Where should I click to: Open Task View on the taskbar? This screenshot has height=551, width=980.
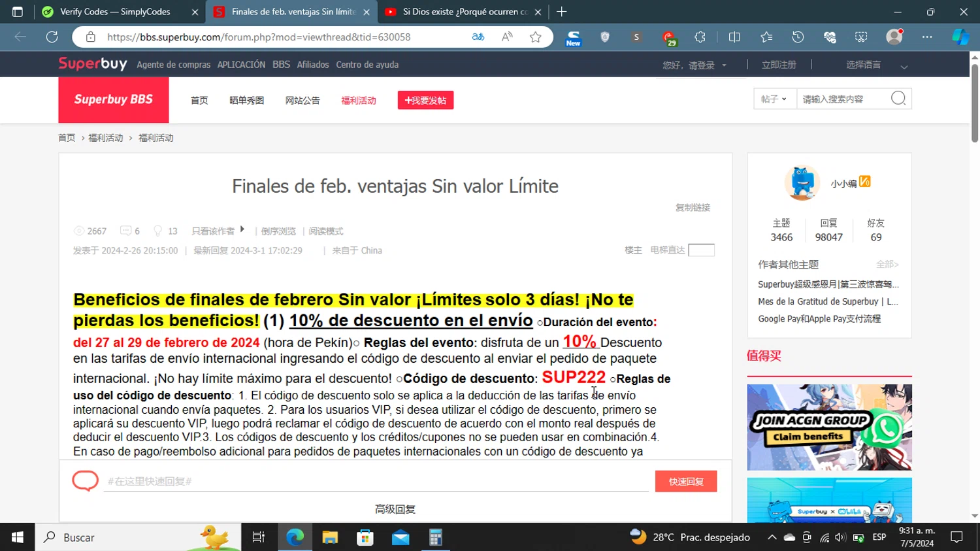tap(259, 537)
